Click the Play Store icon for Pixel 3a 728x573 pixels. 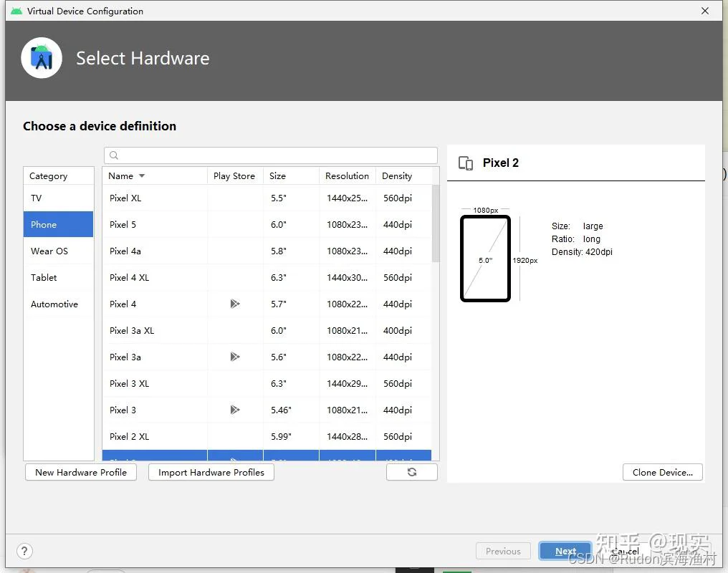[x=235, y=357]
